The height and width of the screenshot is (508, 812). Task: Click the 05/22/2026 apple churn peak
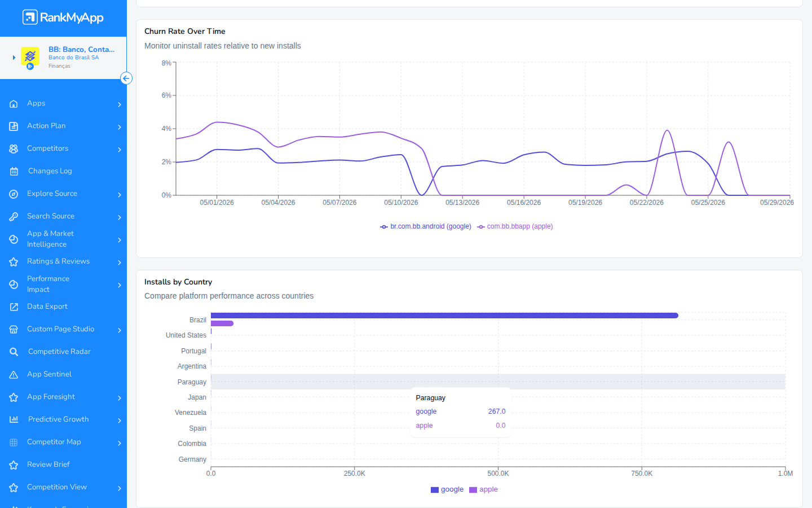point(668,131)
